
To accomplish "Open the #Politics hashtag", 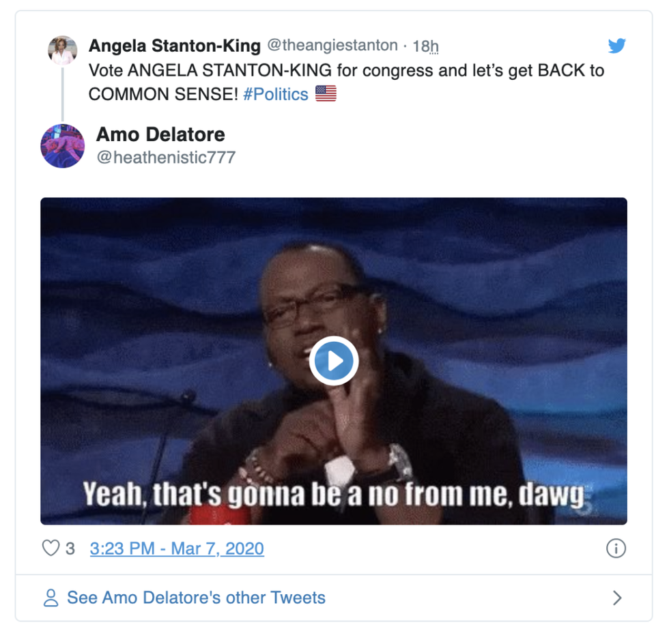I will tap(276, 94).
